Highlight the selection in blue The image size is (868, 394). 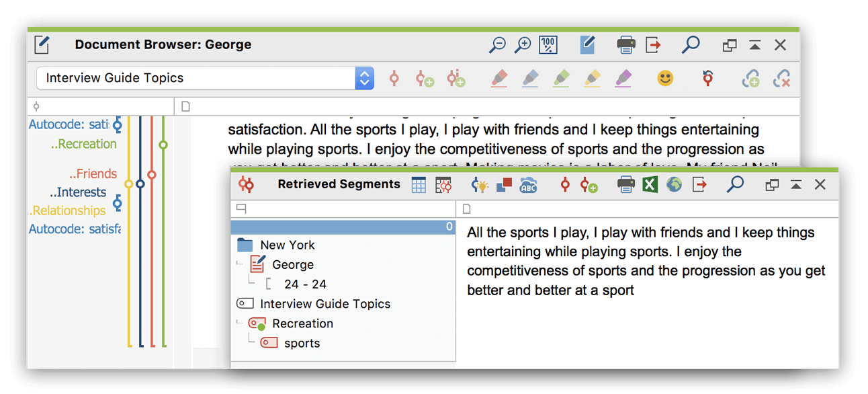[530, 79]
